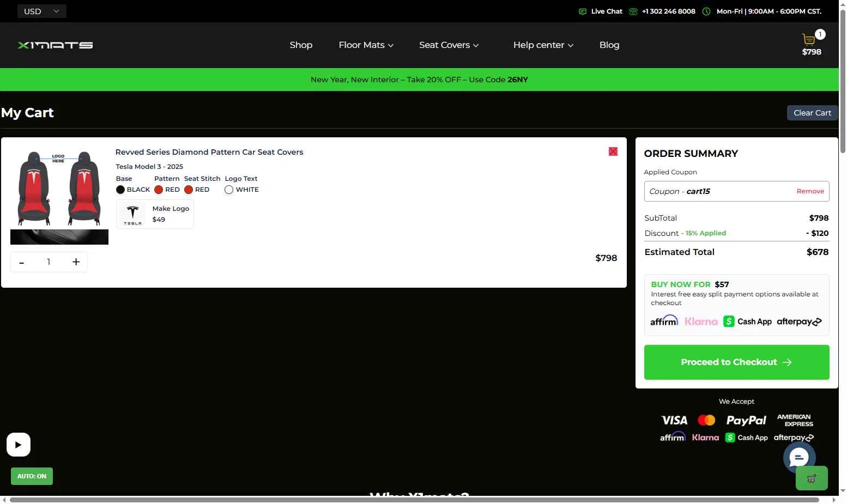Toggle the AUTO: ON button
The image size is (847, 504).
tap(32, 476)
